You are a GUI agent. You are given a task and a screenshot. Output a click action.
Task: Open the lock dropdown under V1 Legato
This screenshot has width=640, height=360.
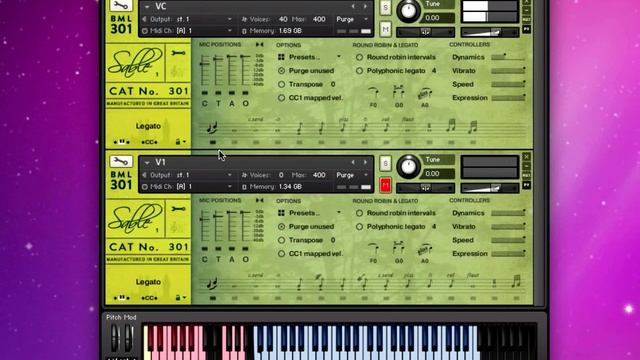tap(181, 298)
